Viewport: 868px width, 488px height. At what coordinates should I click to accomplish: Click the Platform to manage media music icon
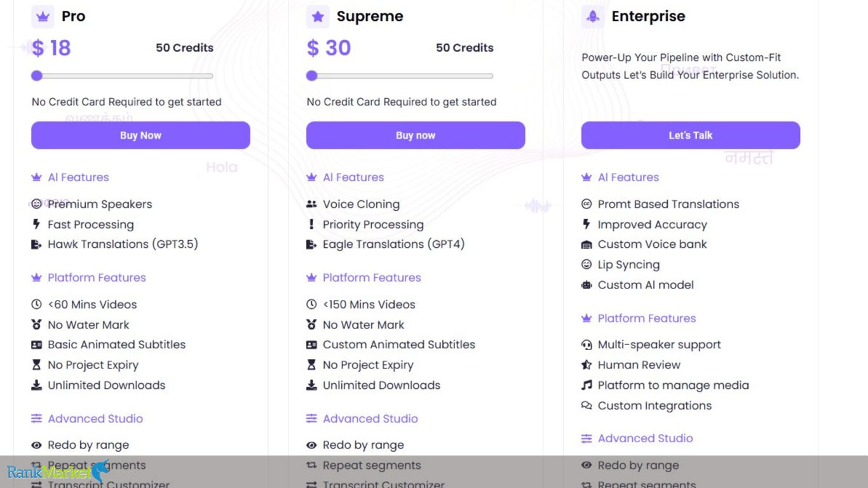pyautogui.click(x=587, y=385)
